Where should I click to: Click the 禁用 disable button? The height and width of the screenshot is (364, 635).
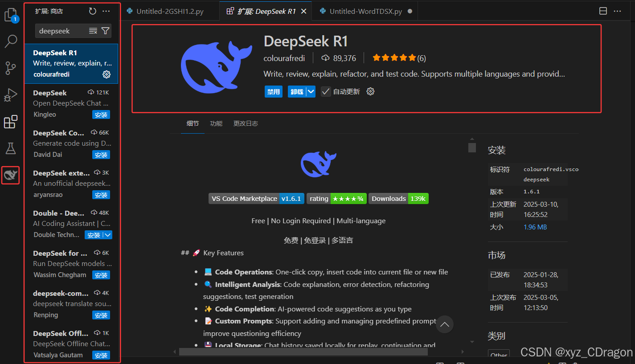pos(274,91)
